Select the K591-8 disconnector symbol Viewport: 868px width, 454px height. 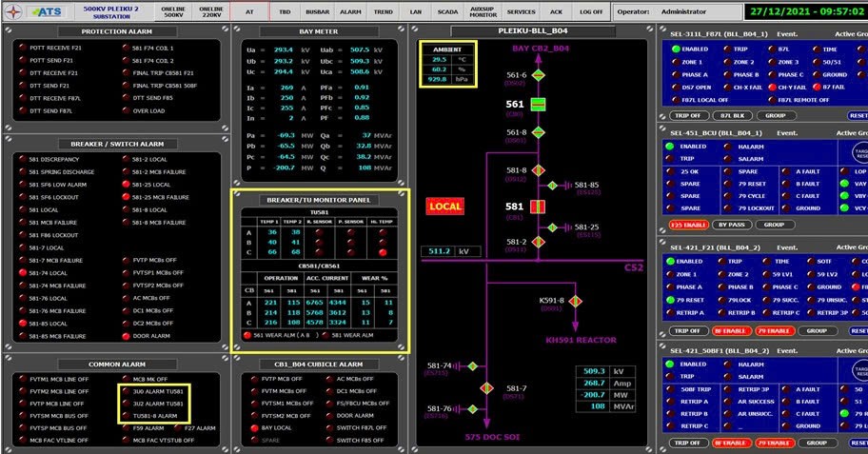[x=575, y=301]
